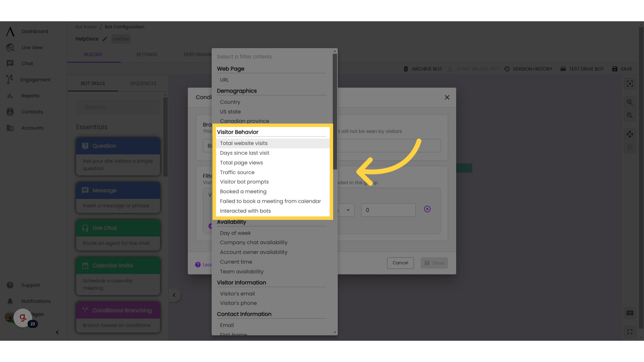Select 'Interacted with bots' behavior filter
The width and height of the screenshot is (644, 362).
[x=245, y=211]
